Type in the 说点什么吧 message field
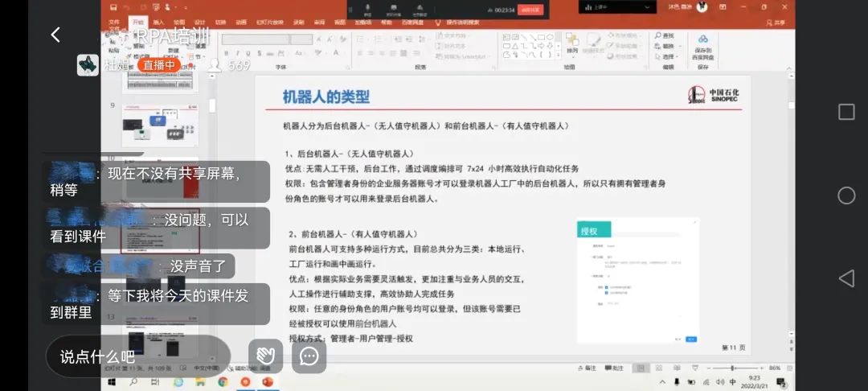 tap(137, 356)
